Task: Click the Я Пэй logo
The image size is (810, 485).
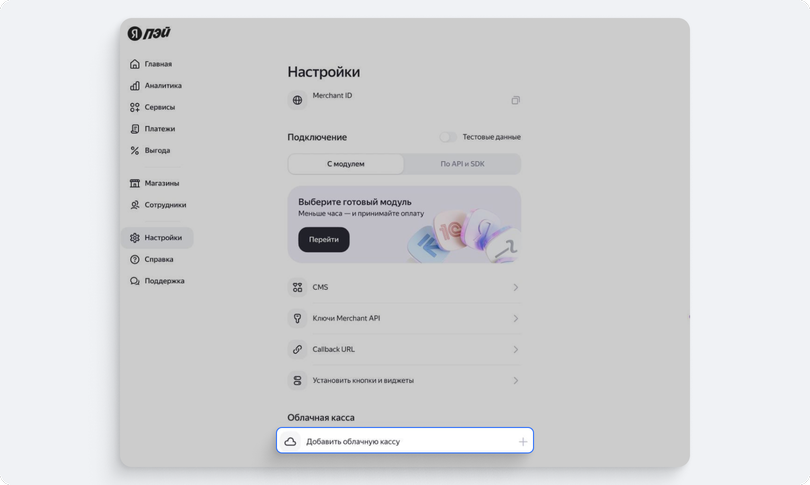Action: 149,33
